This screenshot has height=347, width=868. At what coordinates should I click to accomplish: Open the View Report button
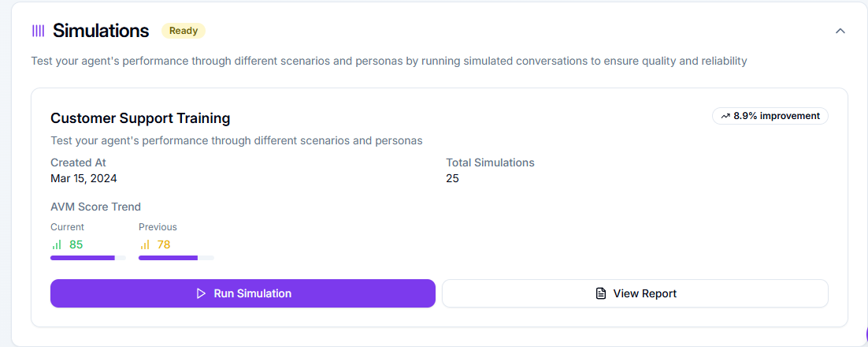tap(635, 293)
